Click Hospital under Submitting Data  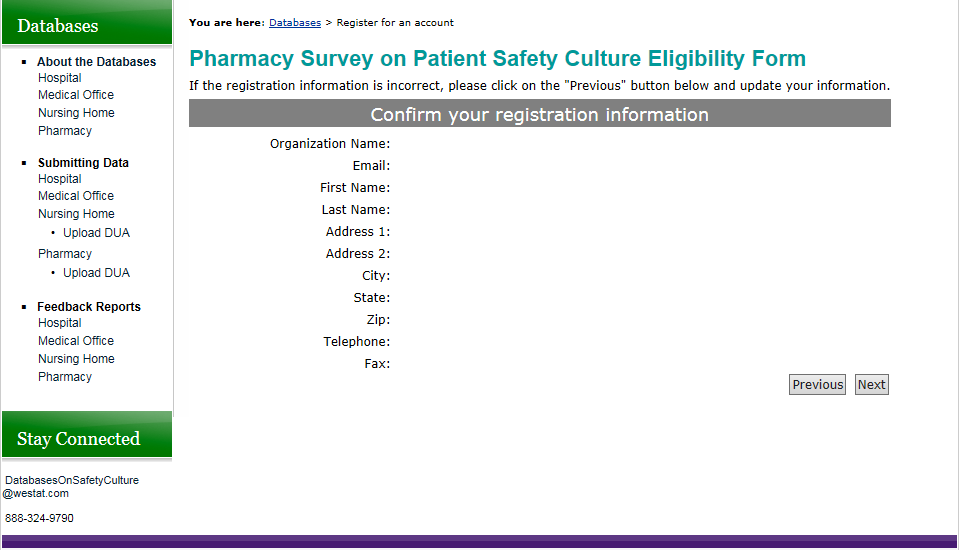coord(60,179)
